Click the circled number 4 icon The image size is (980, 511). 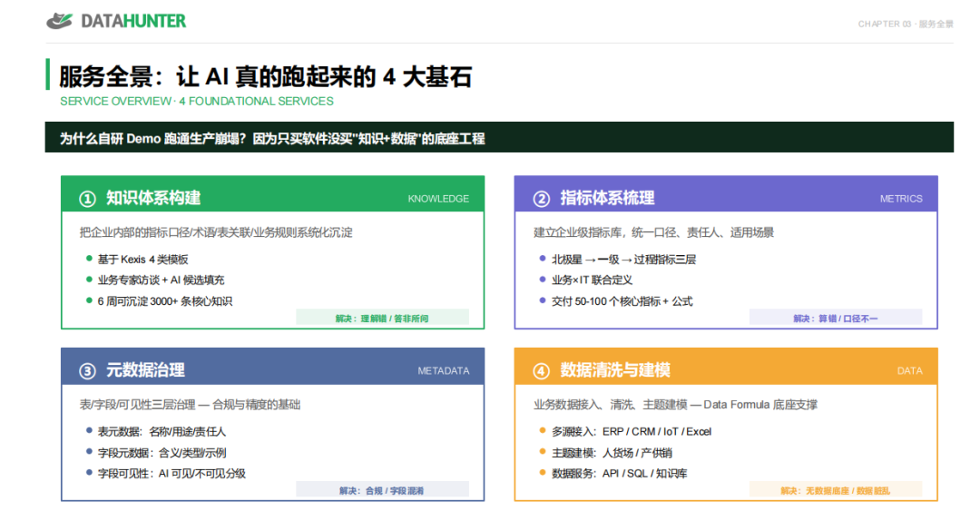click(x=541, y=371)
